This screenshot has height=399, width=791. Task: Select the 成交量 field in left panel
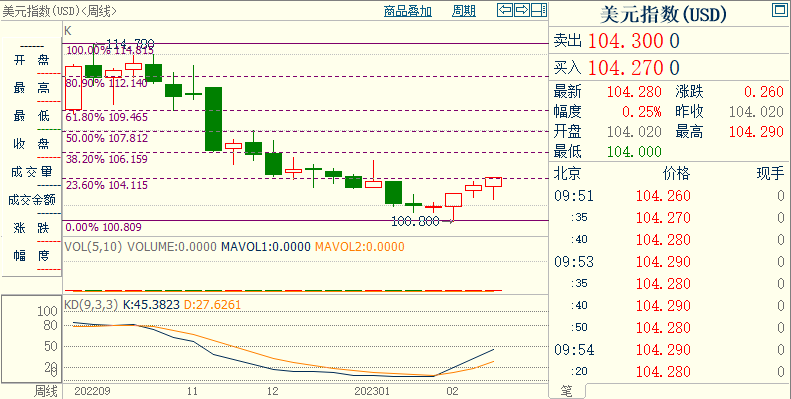coord(31,172)
